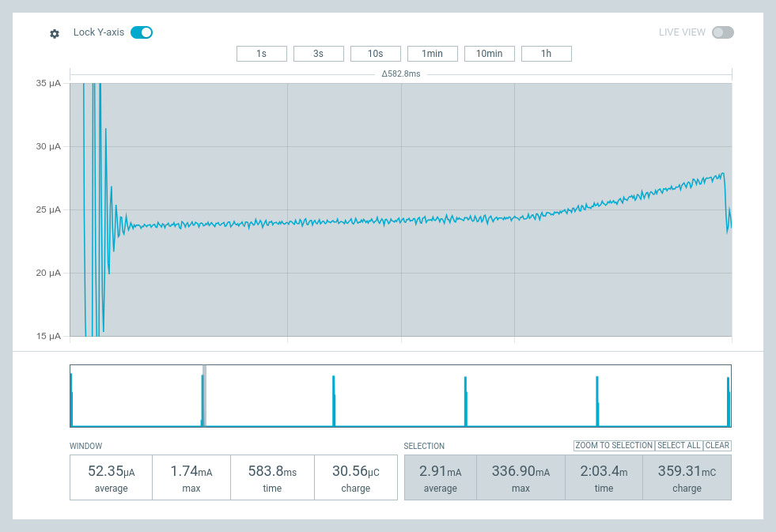Click the gray window marker in the minimap
This screenshot has height=532, width=776.
point(204,395)
